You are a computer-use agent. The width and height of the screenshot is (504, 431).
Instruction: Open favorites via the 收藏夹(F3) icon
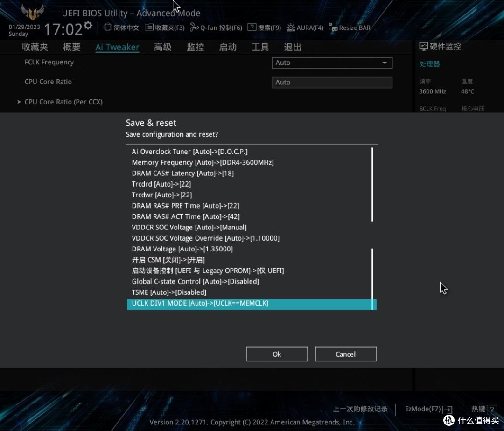[149, 28]
